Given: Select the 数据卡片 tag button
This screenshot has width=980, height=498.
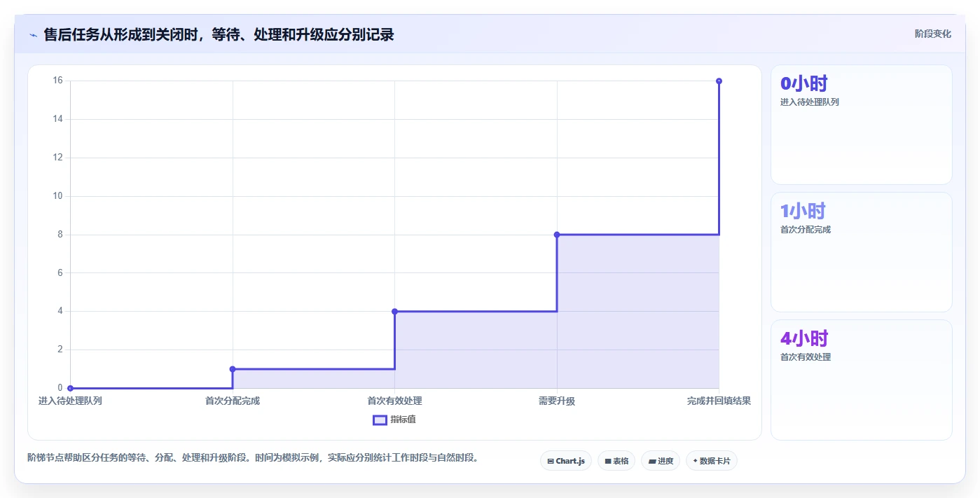Looking at the screenshot, I should (712, 461).
